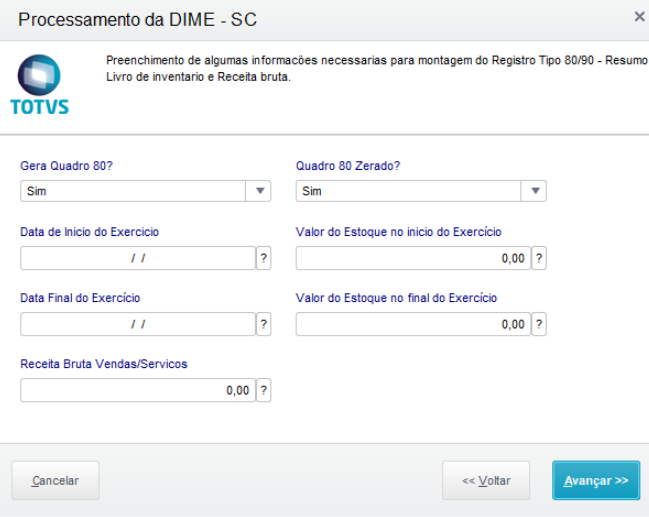Click the TOTVS logo
Viewport: 649px width, 517px height.
click(x=39, y=84)
